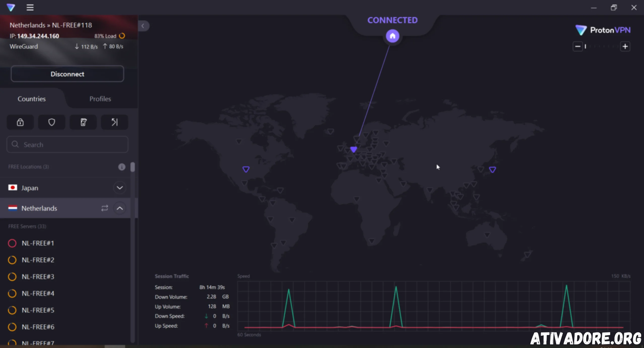The width and height of the screenshot is (644, 348).
Task: Click the Iceland map marker
Action: click(x=331, y=131)
